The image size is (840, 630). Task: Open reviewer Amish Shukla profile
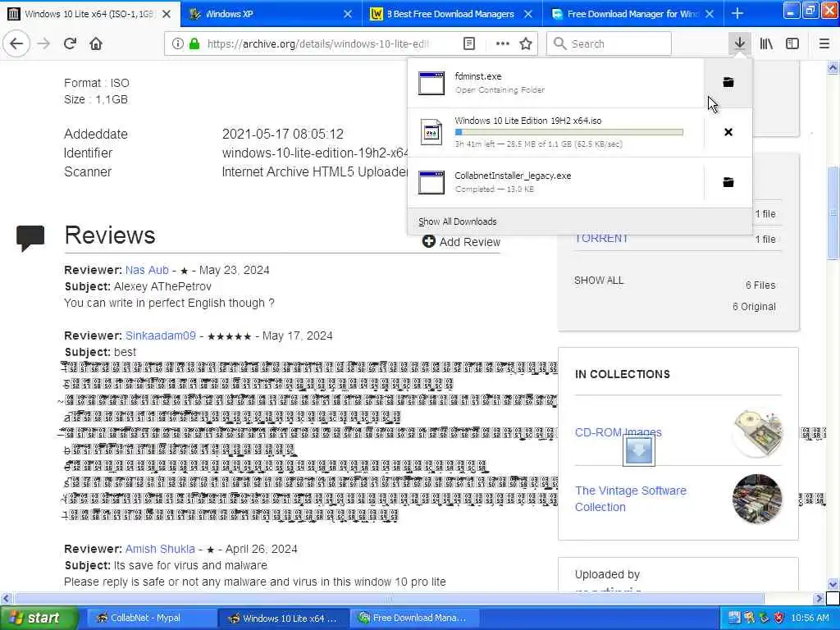[x=160, y=549]
